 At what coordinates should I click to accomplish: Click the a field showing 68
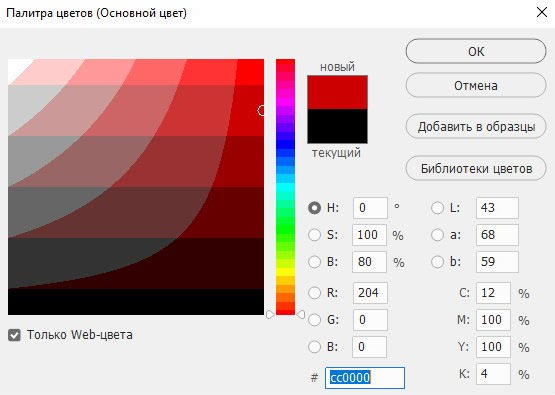point(497,235)
